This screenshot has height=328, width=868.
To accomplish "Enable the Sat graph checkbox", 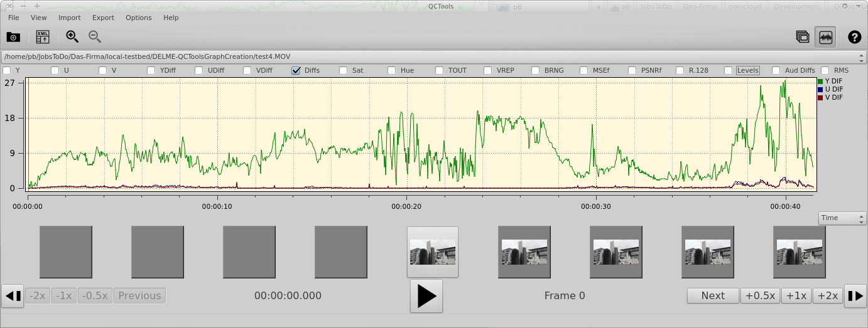I will [x=344, y=70].
